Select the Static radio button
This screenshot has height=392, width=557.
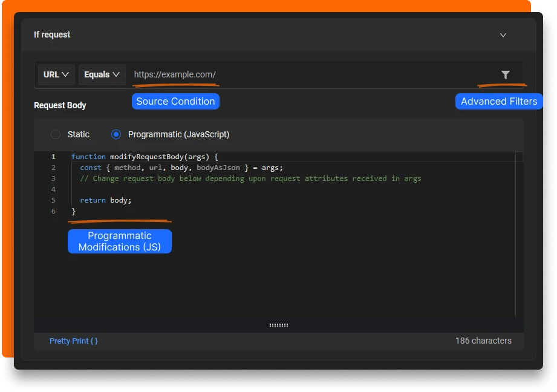(56, 134)
